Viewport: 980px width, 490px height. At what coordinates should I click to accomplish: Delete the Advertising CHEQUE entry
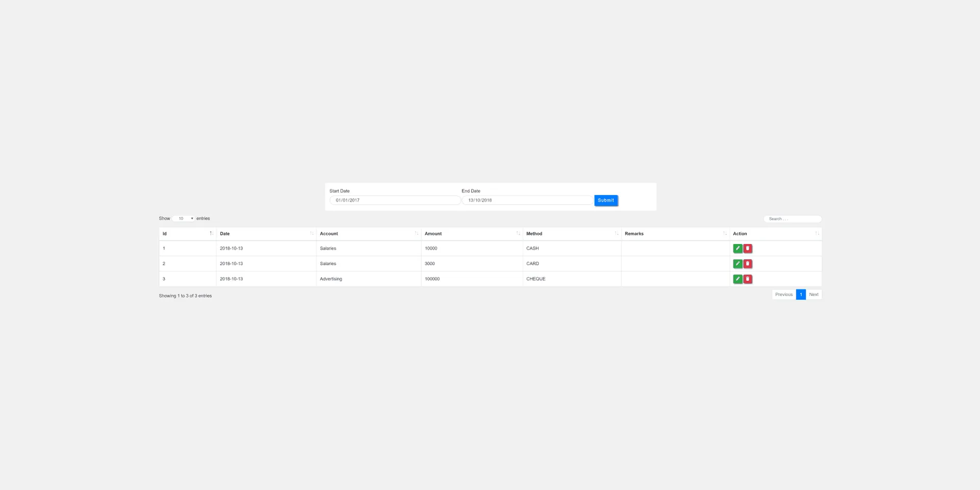click(747, 279)
